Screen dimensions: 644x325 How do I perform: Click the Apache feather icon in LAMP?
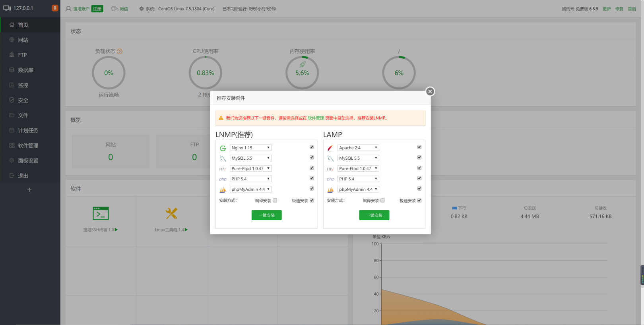click(x=330, y=148)
